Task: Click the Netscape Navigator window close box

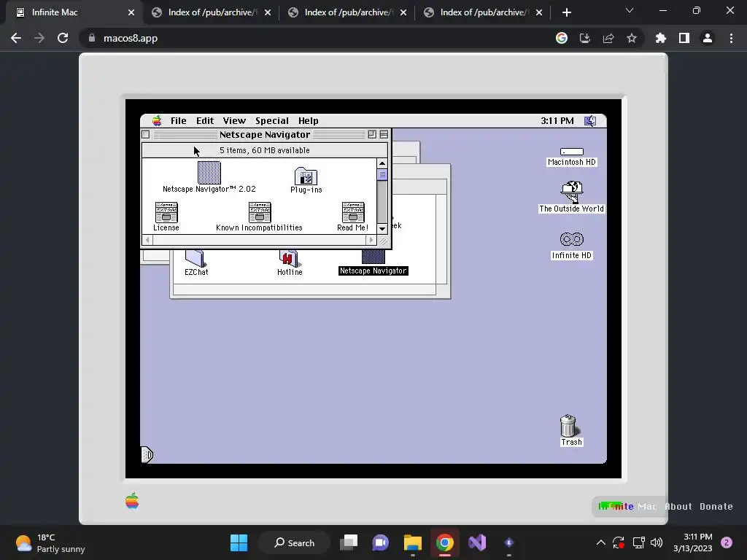Action: [x=146, y=135]
